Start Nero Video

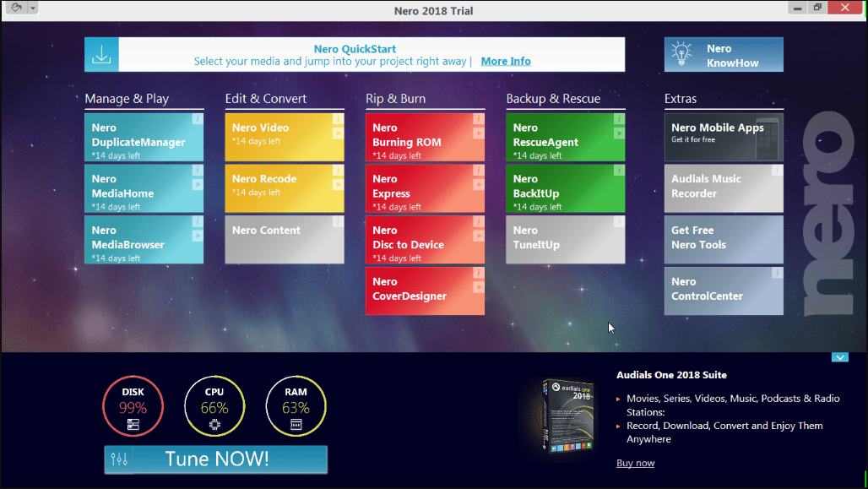coord(285,138)
